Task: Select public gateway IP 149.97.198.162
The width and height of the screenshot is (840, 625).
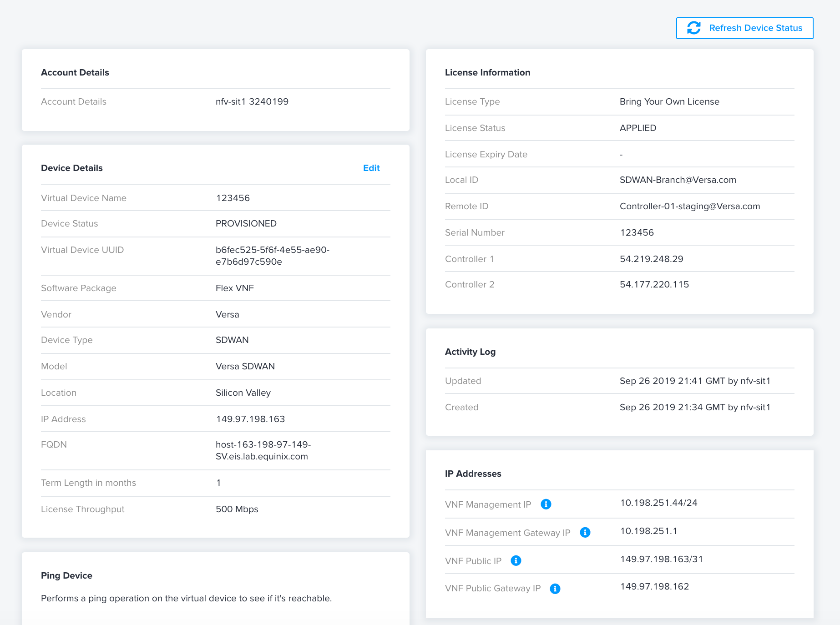Action: [x=655, y=586]
